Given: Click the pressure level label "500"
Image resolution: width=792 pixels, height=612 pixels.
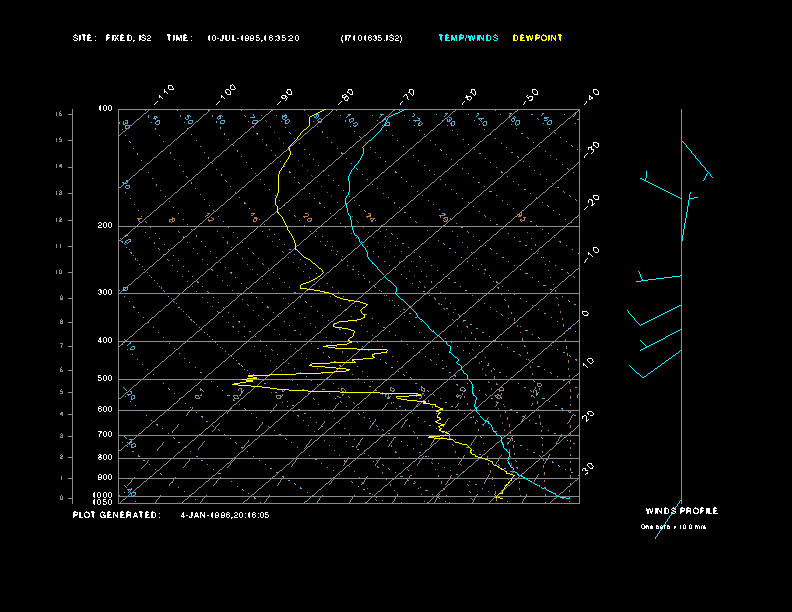Looking at the screenshot, I should (x=105, y=378).
